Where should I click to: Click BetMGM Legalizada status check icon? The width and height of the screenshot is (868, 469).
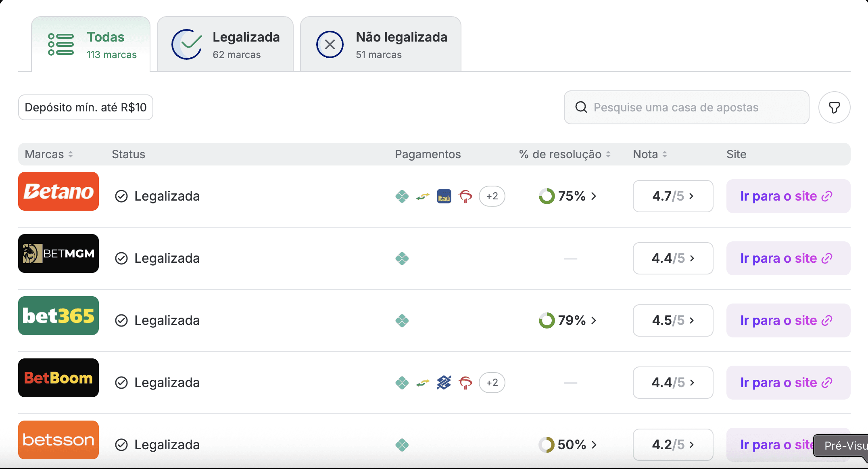[x=121, y=258]
